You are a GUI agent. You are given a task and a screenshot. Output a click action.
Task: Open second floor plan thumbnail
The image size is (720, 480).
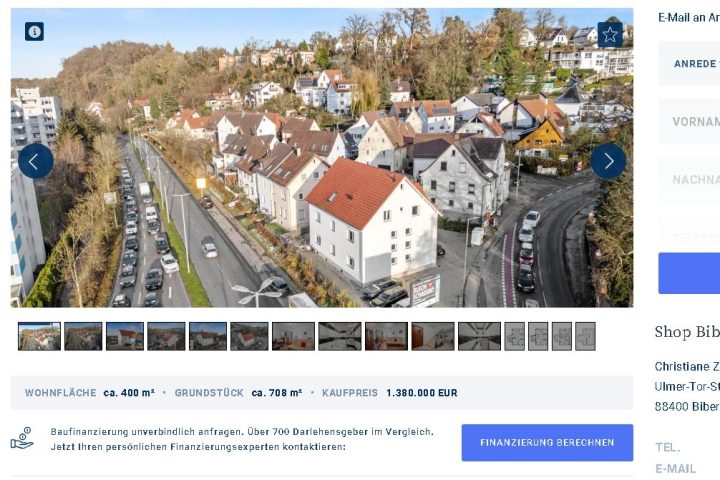[x=538, y=336]
